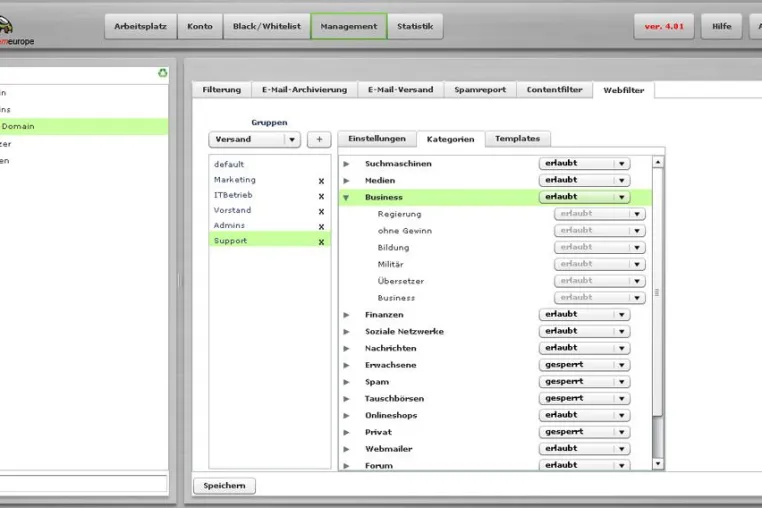Expand the Spam category

[x=346, y=382]
